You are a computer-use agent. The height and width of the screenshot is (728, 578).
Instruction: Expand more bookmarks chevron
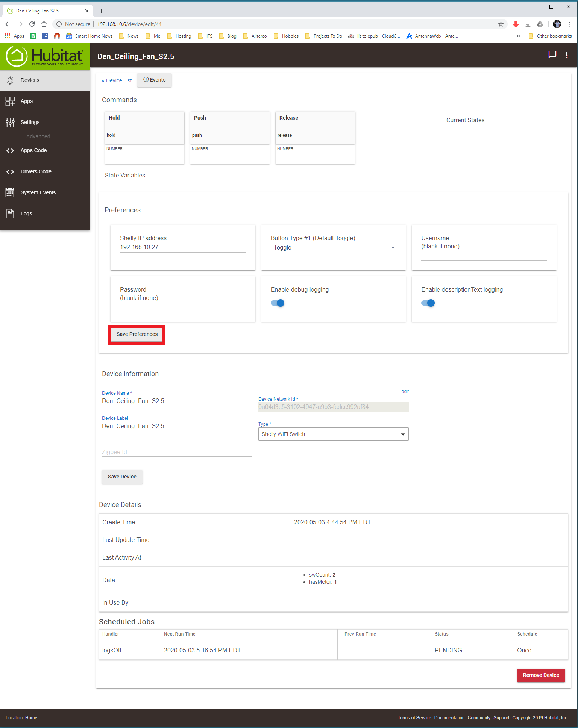coord(518,36)
